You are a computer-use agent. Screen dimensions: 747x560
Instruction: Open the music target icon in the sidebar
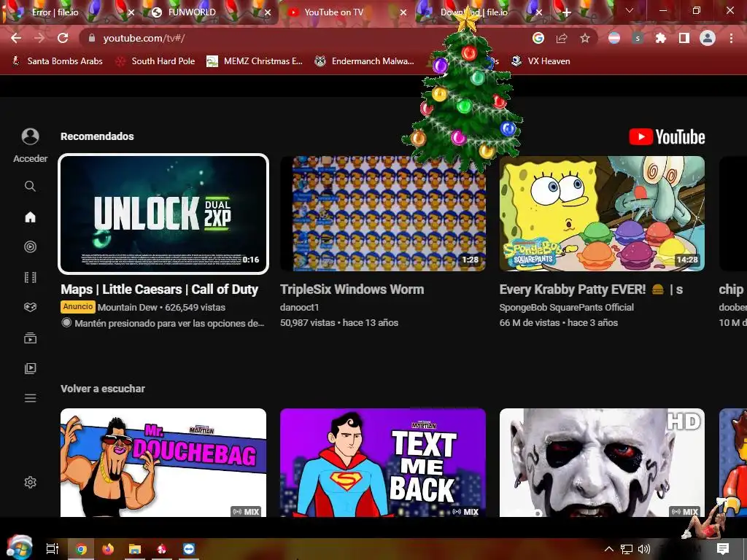tap(30, 246)
